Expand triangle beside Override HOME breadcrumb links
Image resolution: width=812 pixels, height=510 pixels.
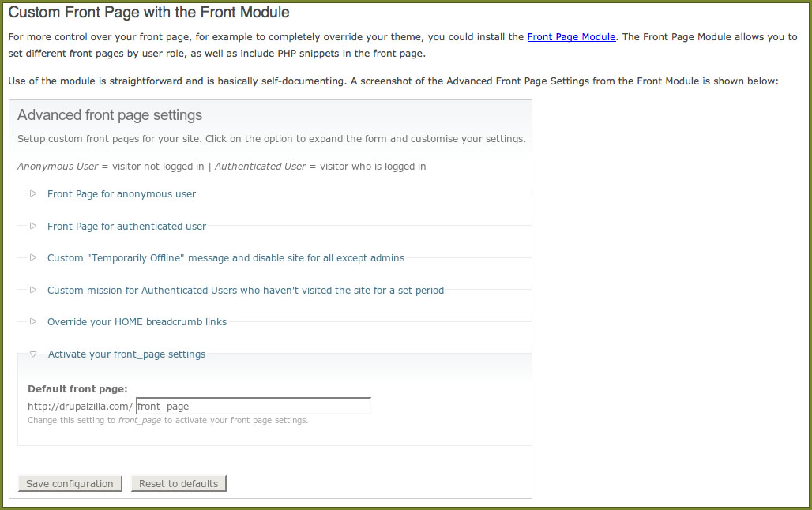click(x=33, y=321)
